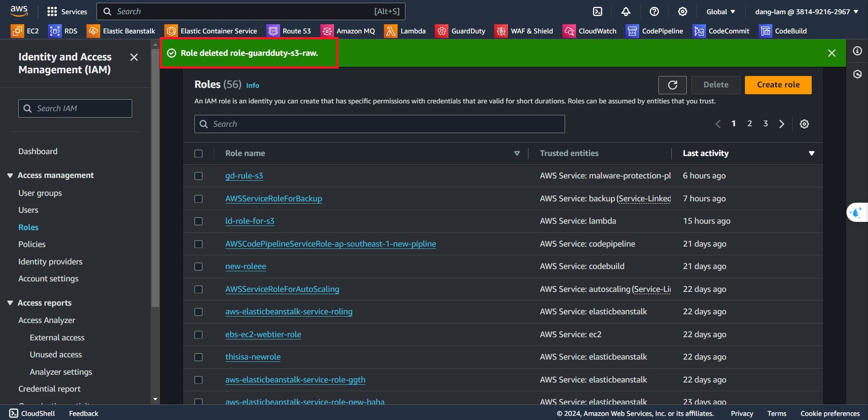The height and width of the screenshot is (420, 868).
Task: Click the roles search field
Action: coord(380,124)
